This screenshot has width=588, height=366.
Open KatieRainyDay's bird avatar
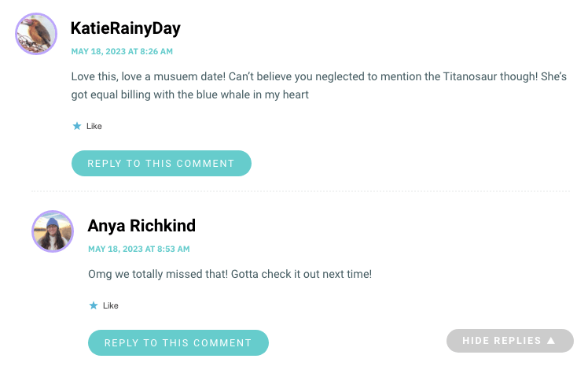point(36,34)
